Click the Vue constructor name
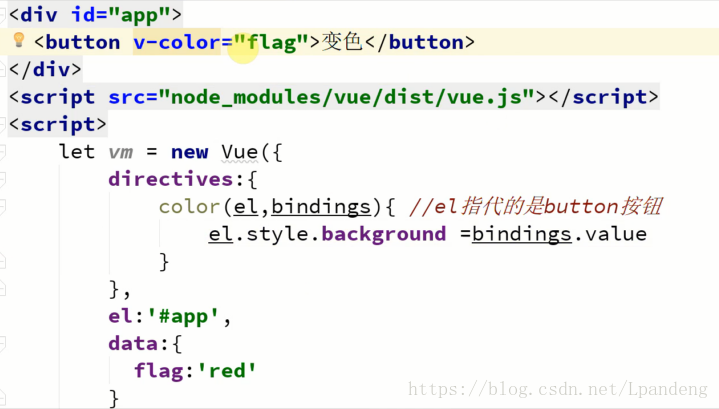 click(x=240, y=152)
